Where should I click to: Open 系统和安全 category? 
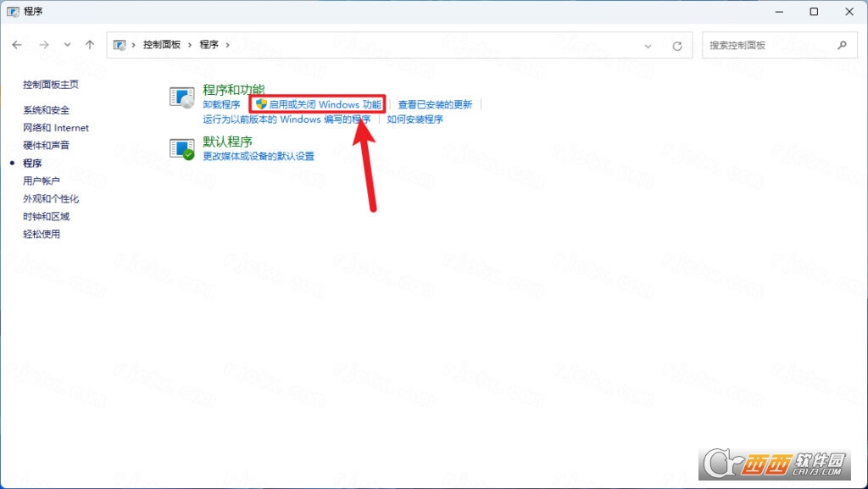47,110
